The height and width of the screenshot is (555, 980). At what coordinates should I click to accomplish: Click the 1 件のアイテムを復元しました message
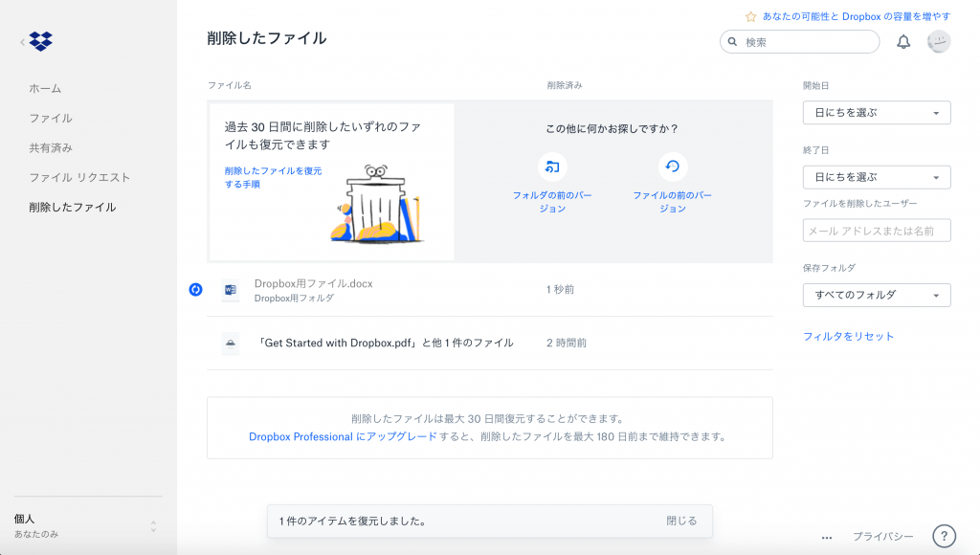353,521
